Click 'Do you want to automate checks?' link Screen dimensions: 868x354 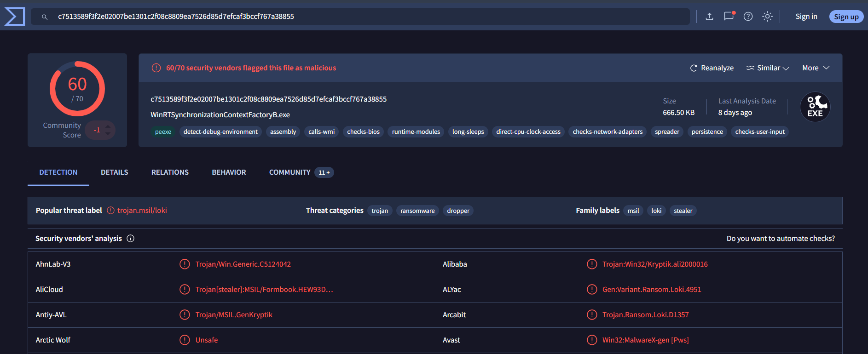coord(781,239)
